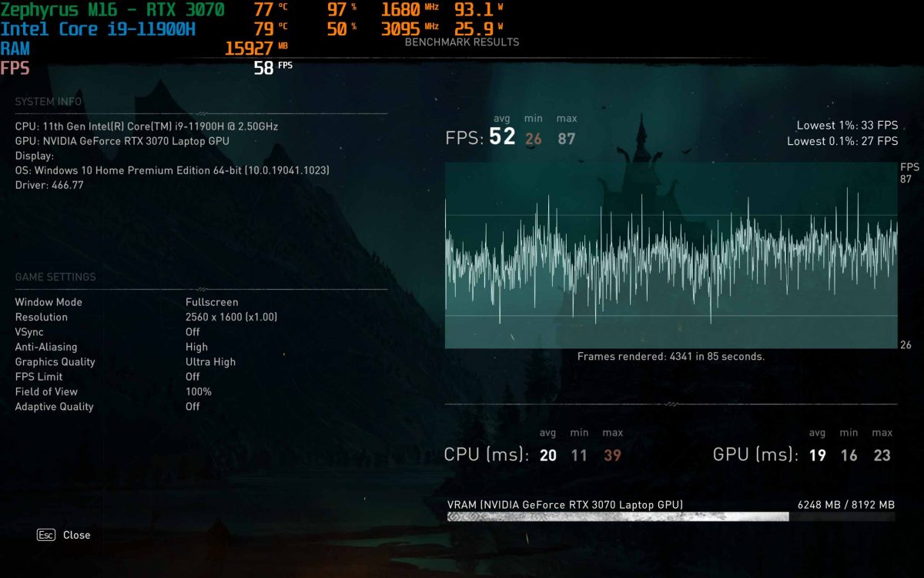Click the overlay CPU power 25.9 W
Viewport: 924px width, 578px height.
(479, 29)
